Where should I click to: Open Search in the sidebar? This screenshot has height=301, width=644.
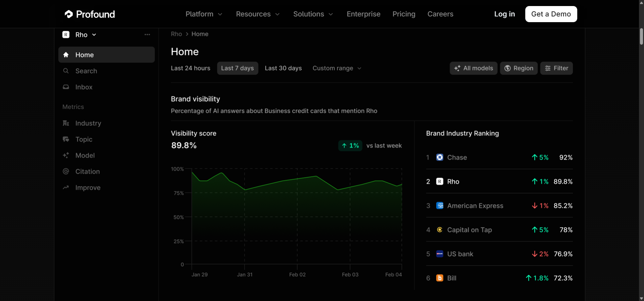tap(106, 71)
